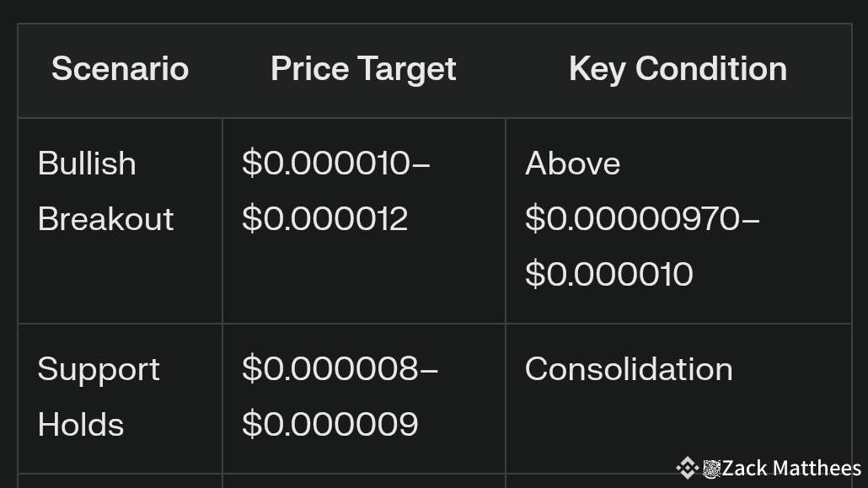The width and height of the screenshot is (868, 488).
Task: Select the Bullish Breakout scenario cell
Action: tap(120, 220)
